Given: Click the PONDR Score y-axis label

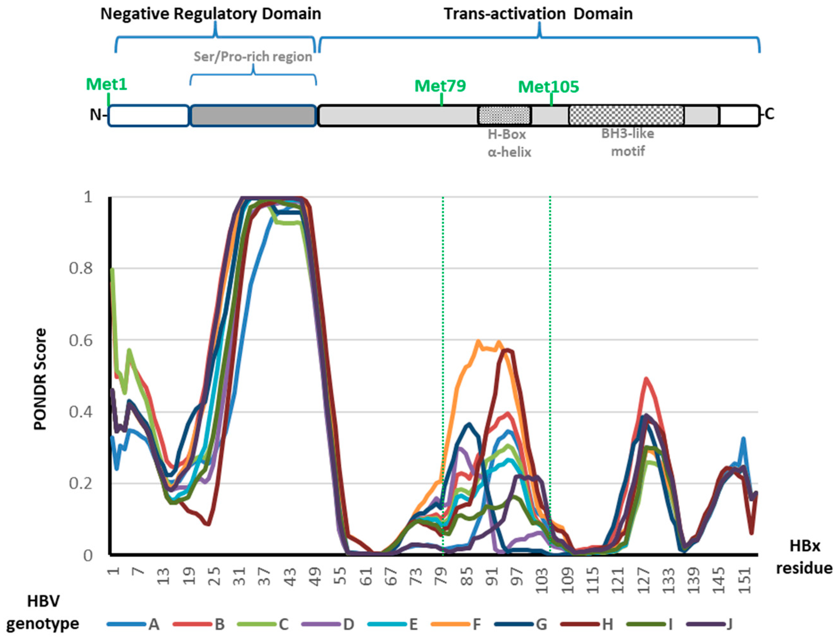Looking at the screenshot, I should pos(40,379).
